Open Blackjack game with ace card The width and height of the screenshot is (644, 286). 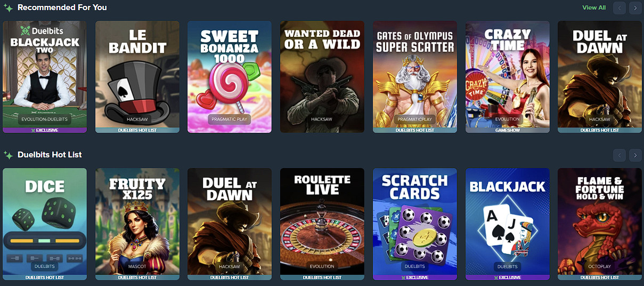[508, 224]
